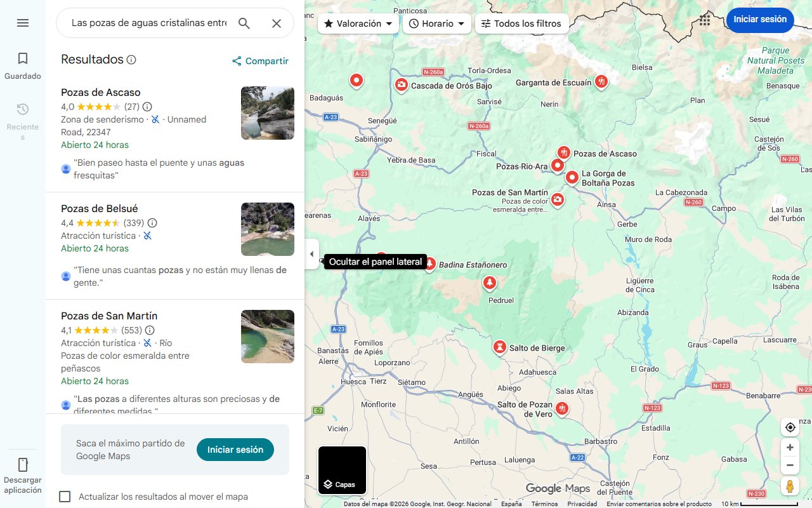Viewport: 812px width, 508px height.
Task: Click the Pozas de San Martín result photo
Action: (x=267, y=337)
